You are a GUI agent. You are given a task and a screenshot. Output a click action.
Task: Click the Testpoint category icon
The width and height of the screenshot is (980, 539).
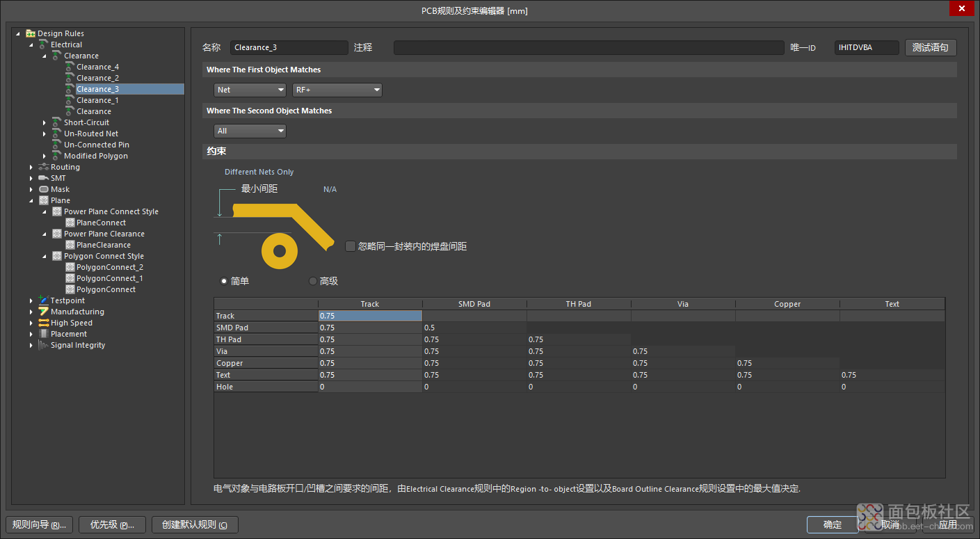[44, 300]
